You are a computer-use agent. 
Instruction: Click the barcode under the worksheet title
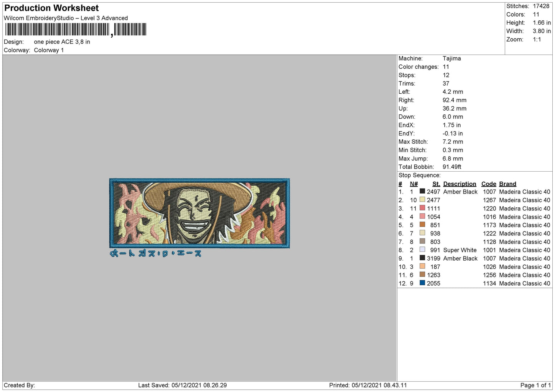point(76,30)
